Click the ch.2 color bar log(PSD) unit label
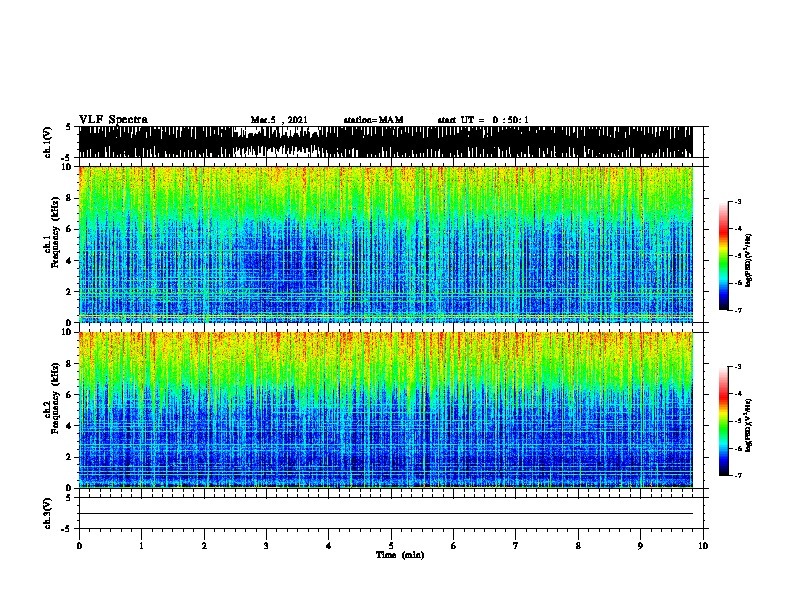This screenshot has height=612, width=792. tap(748, 425)
